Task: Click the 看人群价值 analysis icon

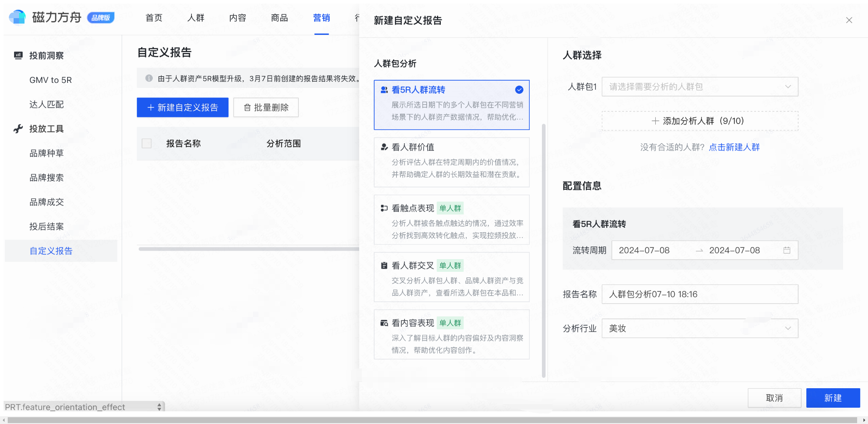Action: coord(384,147)
